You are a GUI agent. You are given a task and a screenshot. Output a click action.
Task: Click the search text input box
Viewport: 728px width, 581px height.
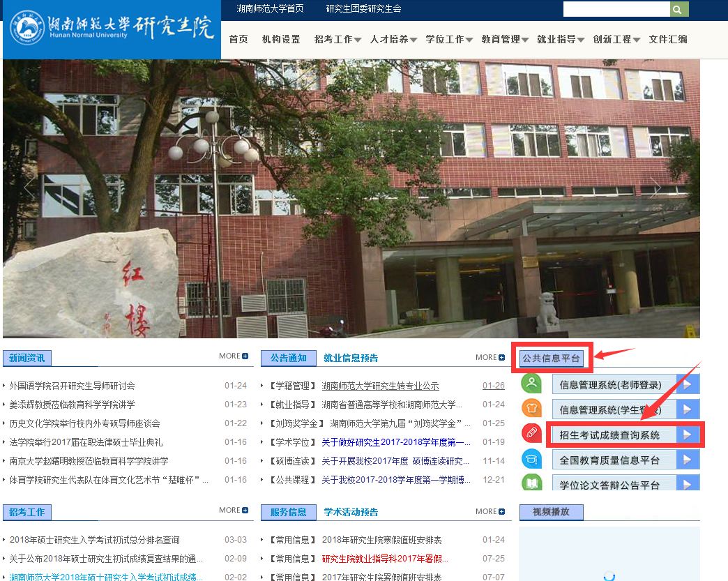(616, 9)
